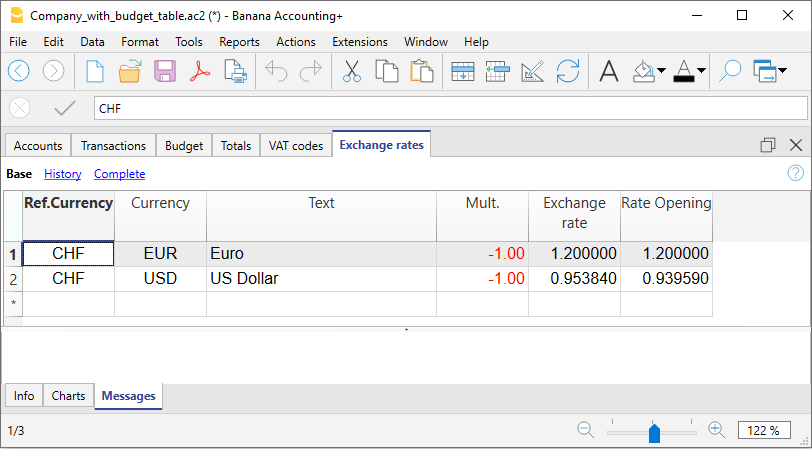Click the insert rows toolbar icon
812x449 pixels.
(498, 71)
